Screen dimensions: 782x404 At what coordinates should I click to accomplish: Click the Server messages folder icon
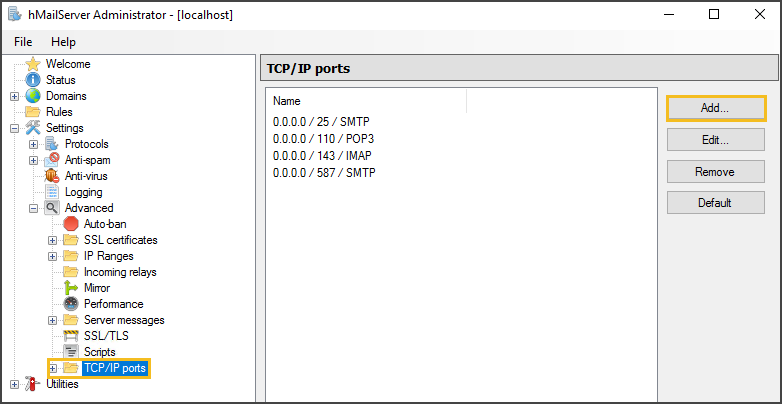71,320
